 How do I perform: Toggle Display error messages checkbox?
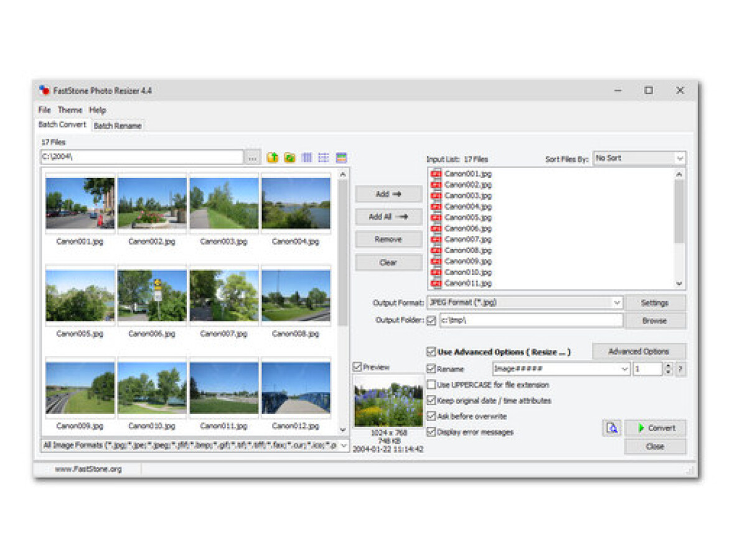click(x=431, y=432)
